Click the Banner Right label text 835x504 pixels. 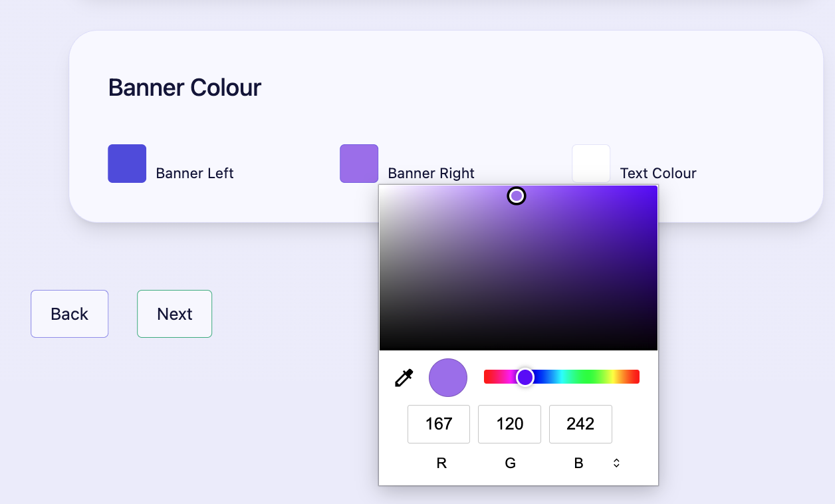point(431,173)
